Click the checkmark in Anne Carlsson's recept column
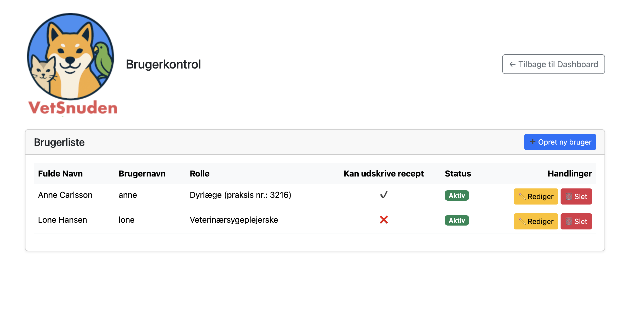Viewport: 644px width, 326px height. (384, 195)
